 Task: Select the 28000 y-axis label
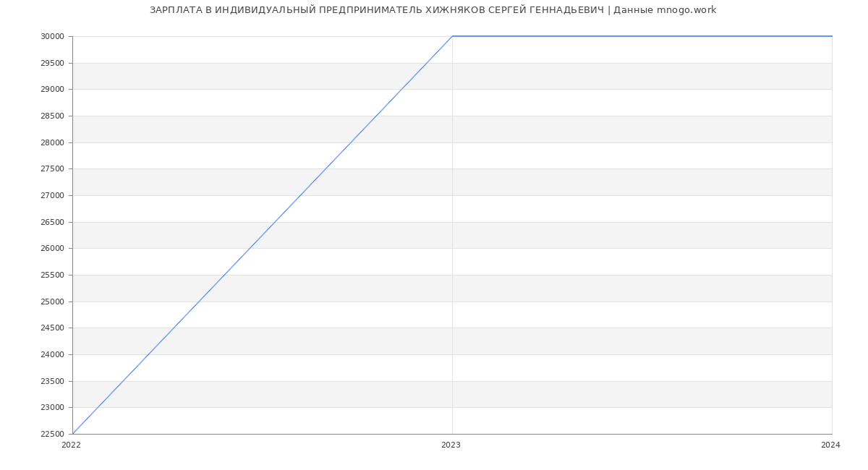pyautogui.click(x=53, y=142)
